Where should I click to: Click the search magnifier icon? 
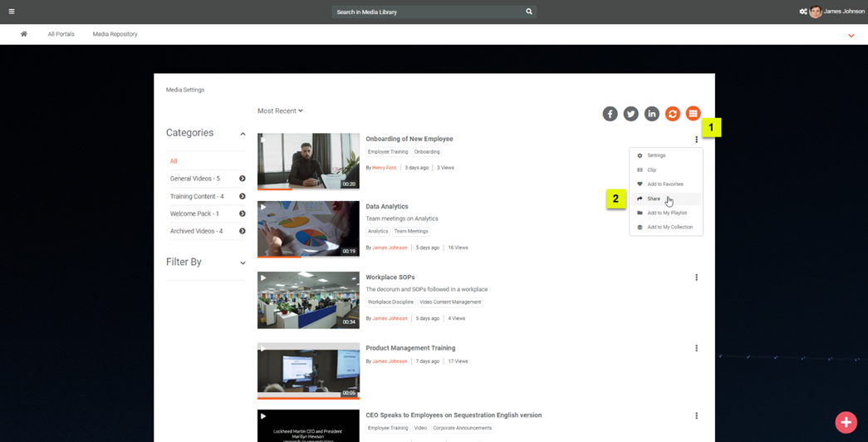(x=529, y=12)
